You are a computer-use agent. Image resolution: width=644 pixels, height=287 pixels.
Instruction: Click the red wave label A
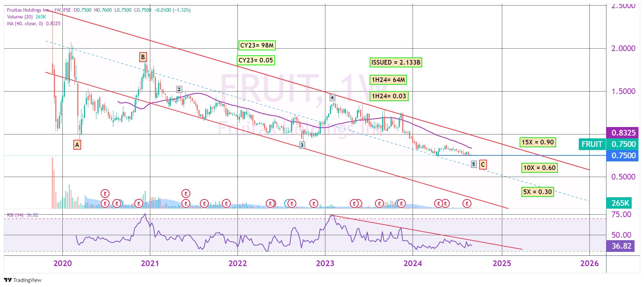77,145
